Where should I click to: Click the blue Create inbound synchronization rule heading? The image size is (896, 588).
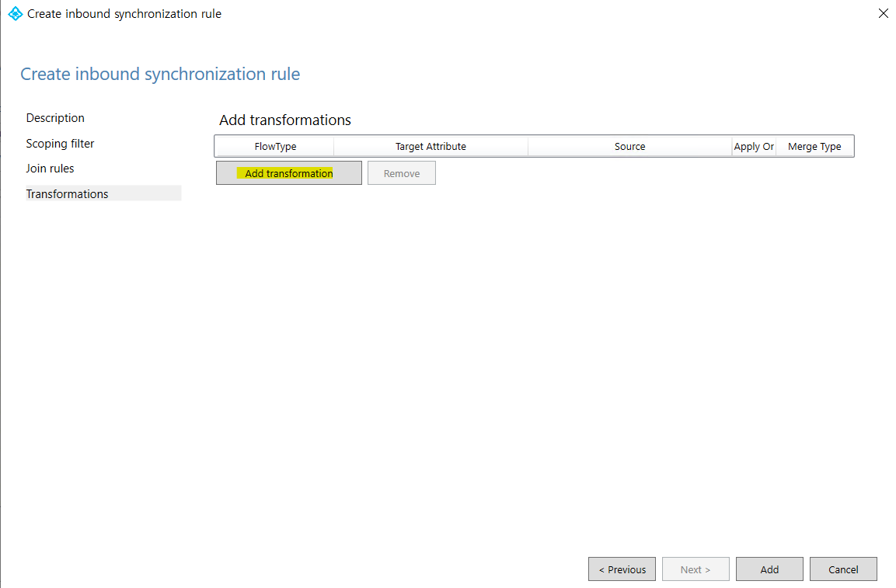pyautogui.click(x=160, y=75)
